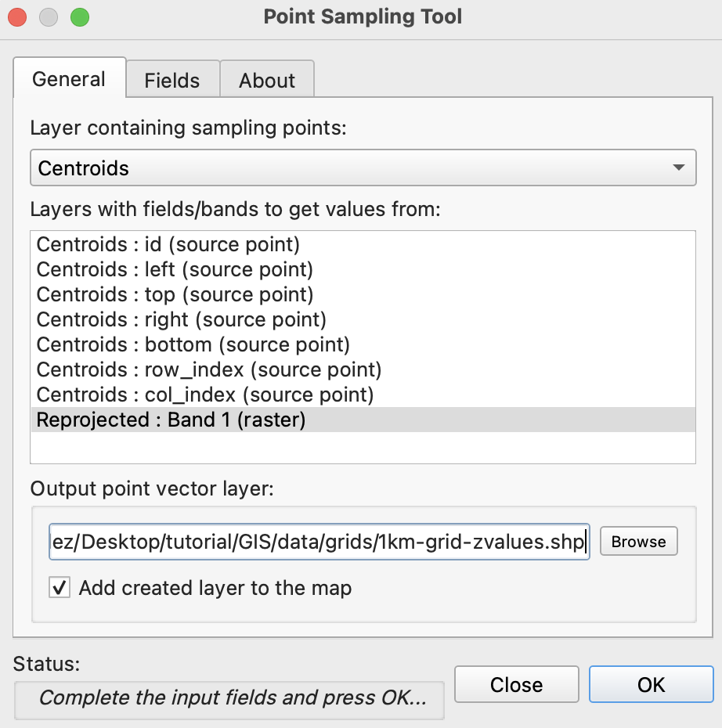This screenshot has height=728, width=722.
Task: Select the General tab
Action: coord(69,79)
